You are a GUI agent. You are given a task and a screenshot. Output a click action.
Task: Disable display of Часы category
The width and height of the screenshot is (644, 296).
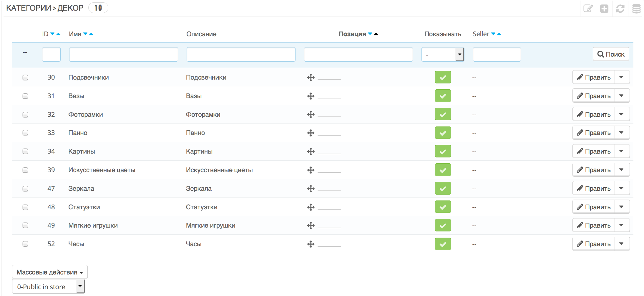(x=443, y=244)
